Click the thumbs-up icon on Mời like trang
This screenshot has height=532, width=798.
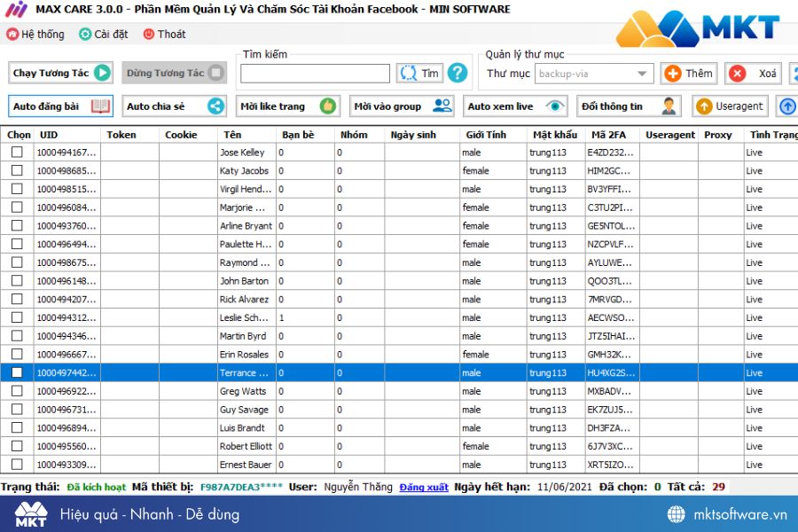(328, 106)
